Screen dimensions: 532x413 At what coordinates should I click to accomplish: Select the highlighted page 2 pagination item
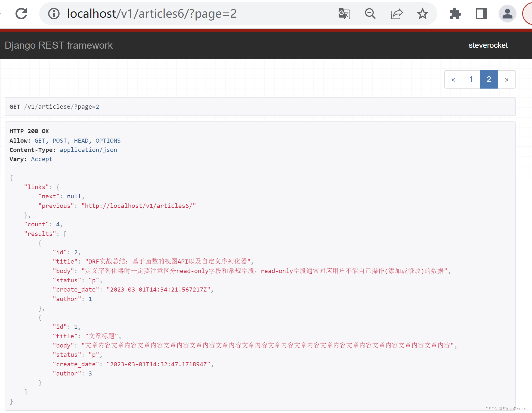pyautogui.click(x=489, y=79)
